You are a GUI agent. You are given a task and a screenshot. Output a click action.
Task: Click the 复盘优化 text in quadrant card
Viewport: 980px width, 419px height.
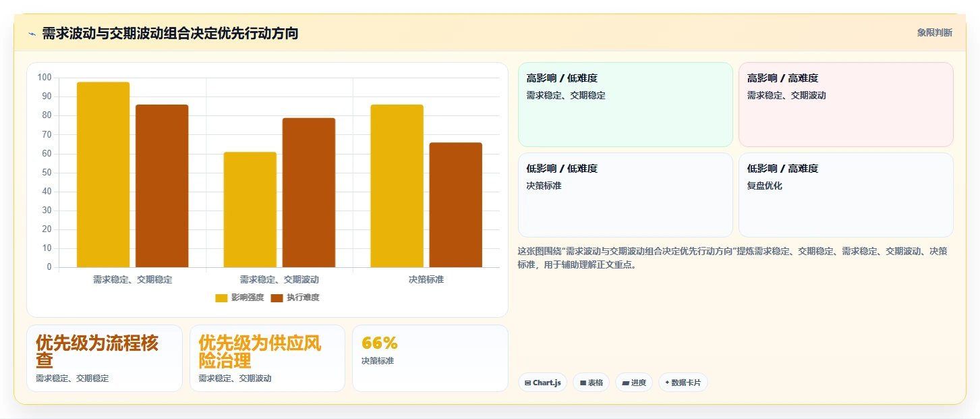coord(765,186)
